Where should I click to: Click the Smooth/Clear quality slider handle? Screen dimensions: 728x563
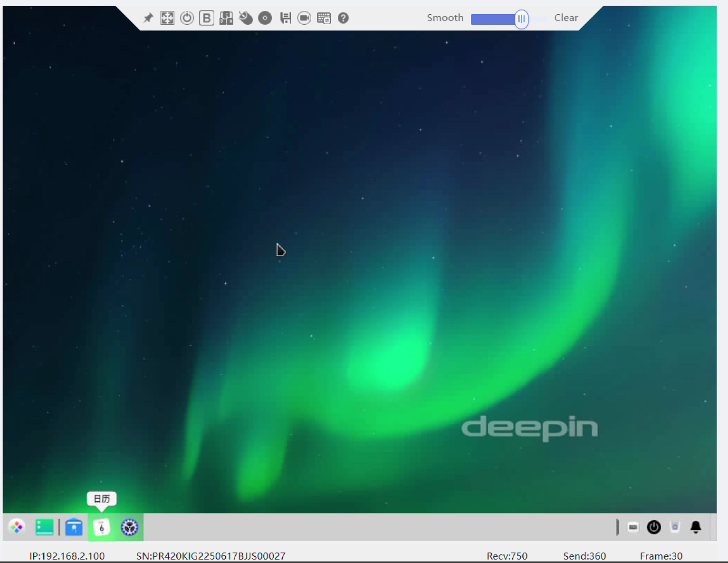point(521,19)
